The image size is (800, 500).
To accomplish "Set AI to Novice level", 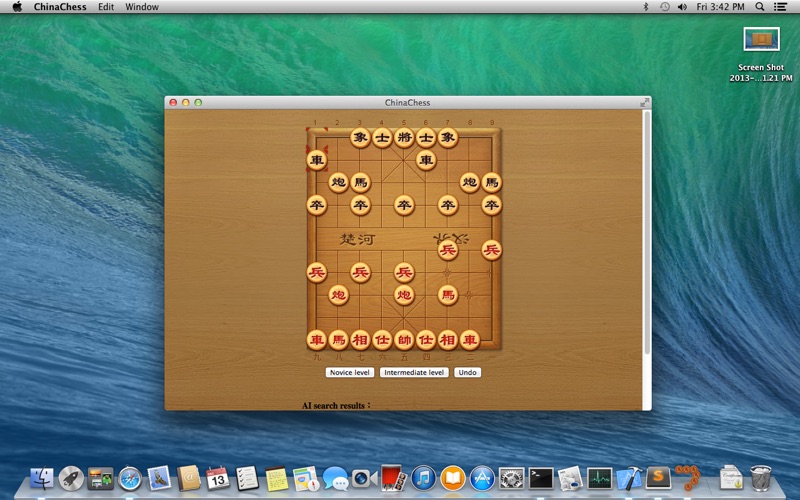I will point(349,372).
